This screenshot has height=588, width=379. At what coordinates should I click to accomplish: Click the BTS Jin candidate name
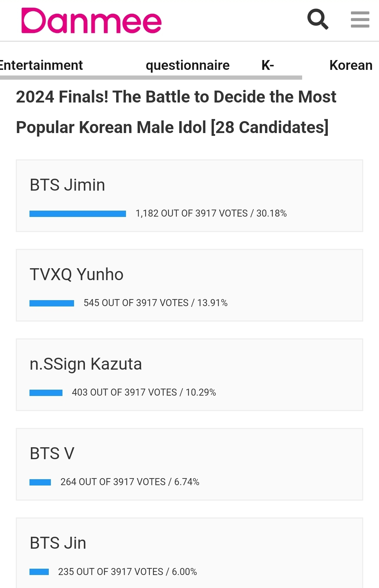point(58,543)
